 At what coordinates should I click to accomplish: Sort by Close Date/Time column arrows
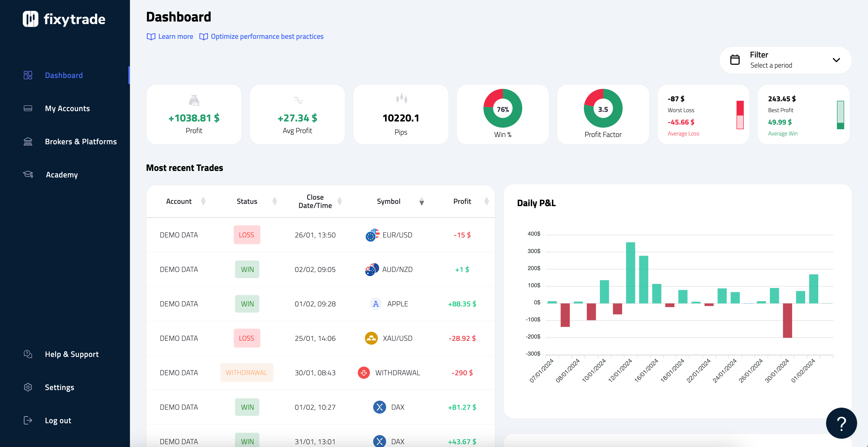[x=340, y=201]
